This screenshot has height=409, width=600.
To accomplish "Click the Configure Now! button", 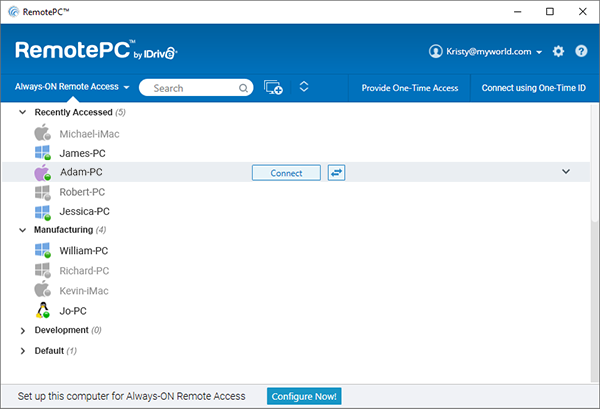I will point(304,396).
